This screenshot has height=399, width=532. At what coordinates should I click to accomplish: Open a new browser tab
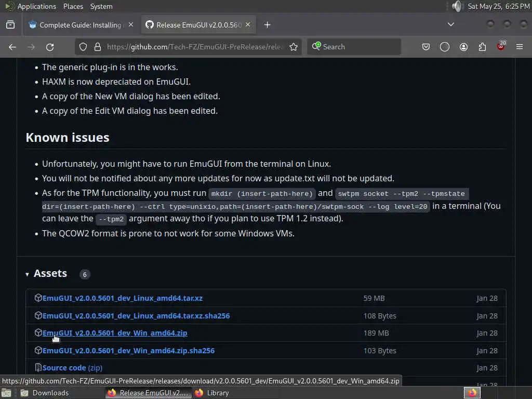(x=268, y=25)
